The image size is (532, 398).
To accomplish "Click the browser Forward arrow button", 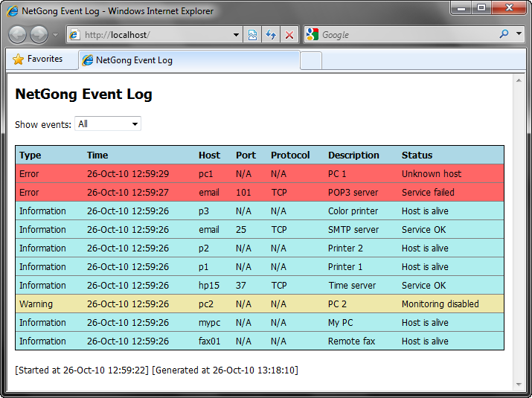I will (39, 35).
